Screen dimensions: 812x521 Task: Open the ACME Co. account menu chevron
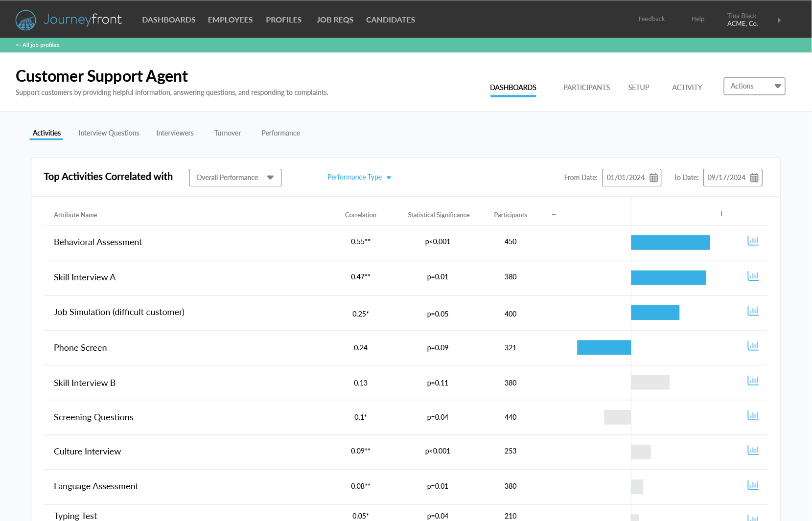click(x=779, y=21)
